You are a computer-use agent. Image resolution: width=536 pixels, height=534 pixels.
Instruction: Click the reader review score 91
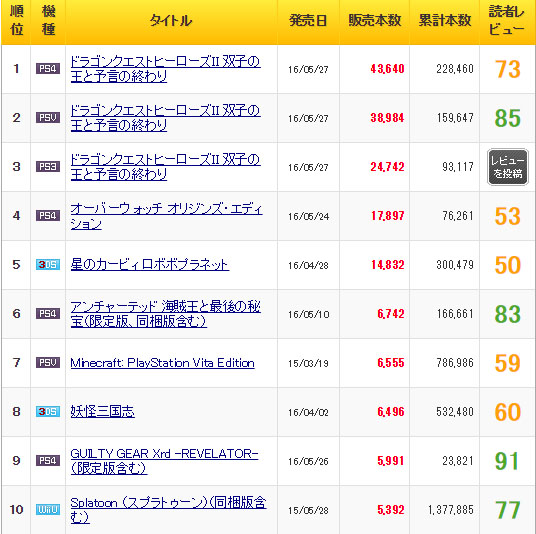[x=508, y=461]
